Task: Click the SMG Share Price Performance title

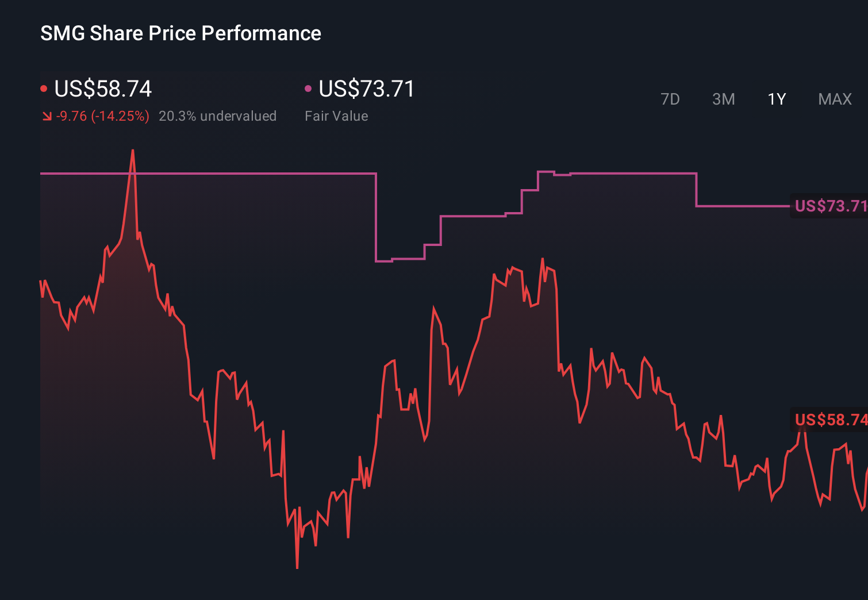Action: coord(180,33)
